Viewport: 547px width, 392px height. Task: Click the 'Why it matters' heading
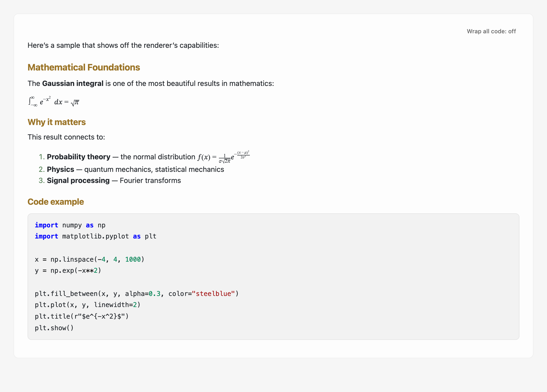57,122
